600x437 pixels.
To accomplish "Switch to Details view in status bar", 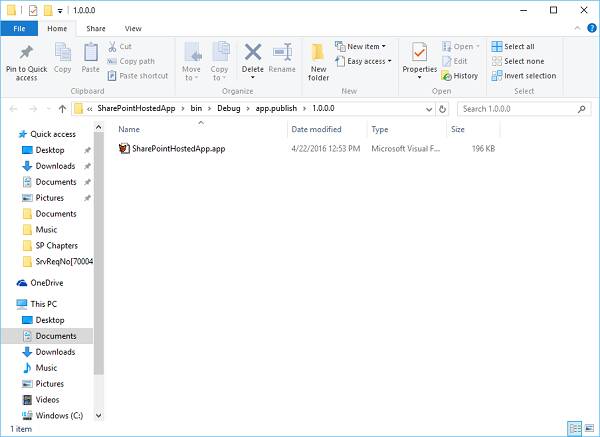I will [x=574, y=429].
